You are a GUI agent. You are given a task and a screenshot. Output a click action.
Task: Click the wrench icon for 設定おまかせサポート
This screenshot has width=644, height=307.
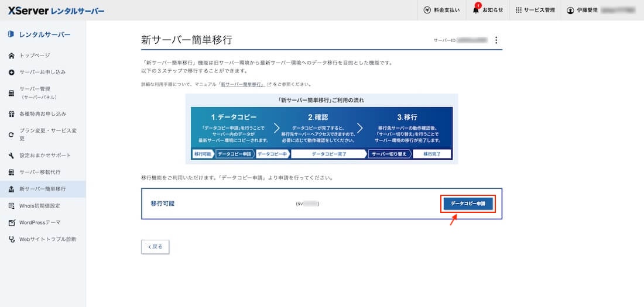(12, 156)
